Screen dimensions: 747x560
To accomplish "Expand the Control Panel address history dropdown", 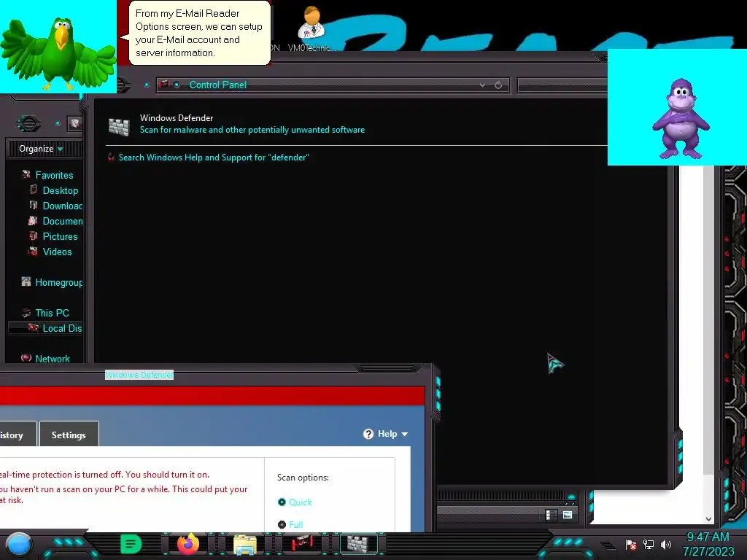I will [x=483, y=85].
